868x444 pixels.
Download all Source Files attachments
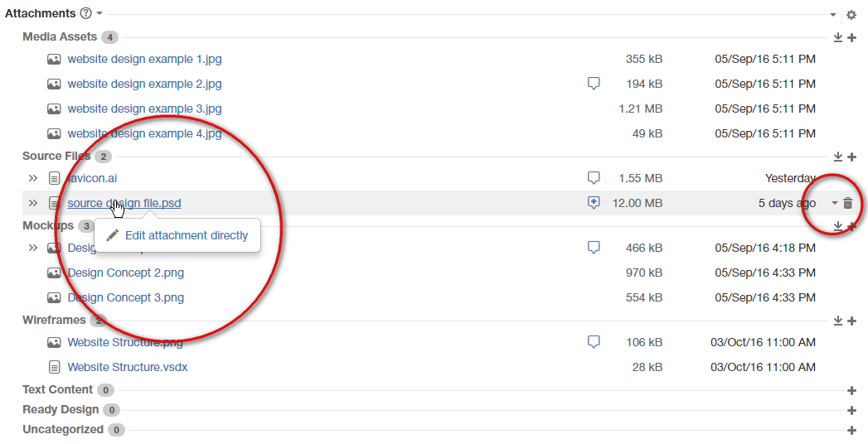coord(838,157)
